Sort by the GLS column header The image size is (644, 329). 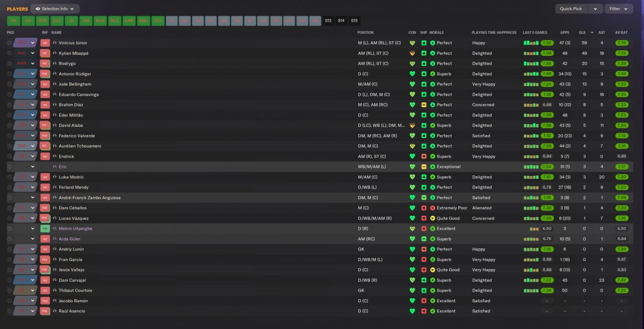[x=582, y=32]
